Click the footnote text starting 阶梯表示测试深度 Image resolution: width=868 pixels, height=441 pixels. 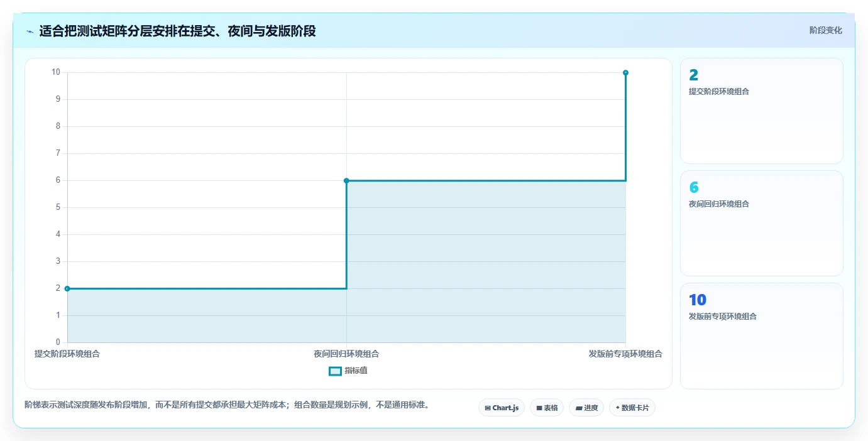pyautogui.click(x=228, y=405)
